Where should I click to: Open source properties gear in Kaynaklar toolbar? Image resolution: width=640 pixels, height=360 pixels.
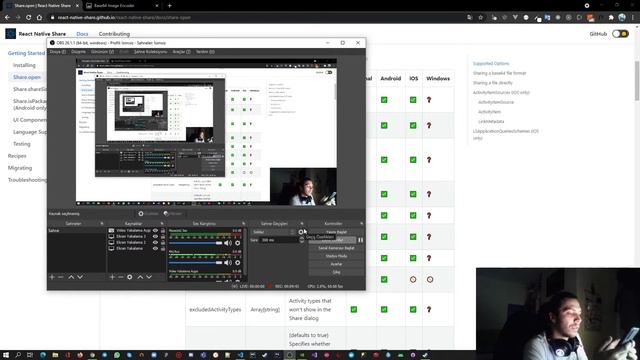click(x=130, y=277)
